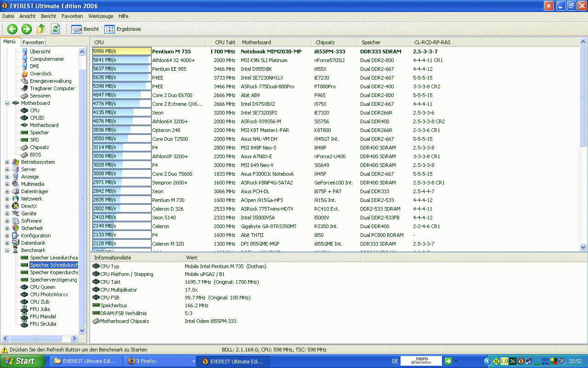
Task: Select Übersicht in the tree
Action: tap(40, 52)
